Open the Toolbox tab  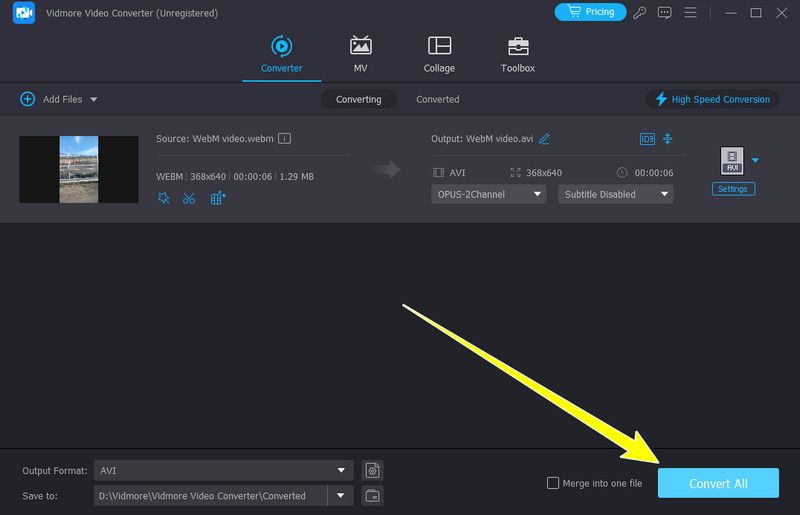pos(517,55)
